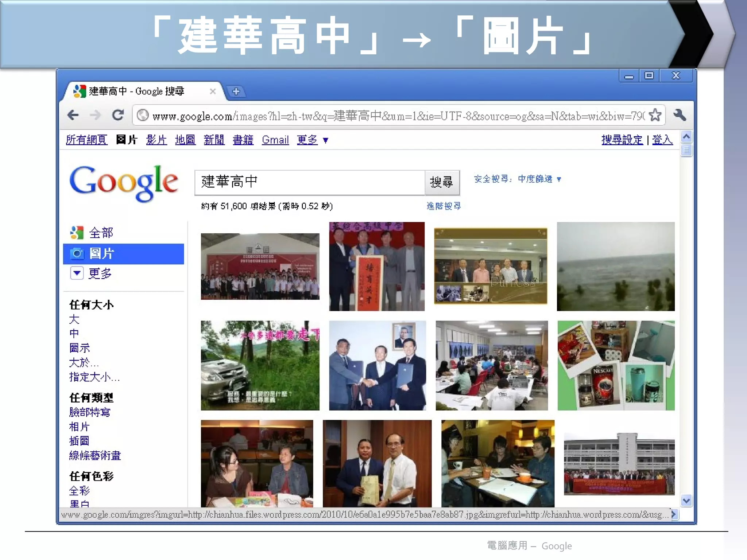Select 全部 in the left sidebar
747x560 pixels.
[101, 233]
